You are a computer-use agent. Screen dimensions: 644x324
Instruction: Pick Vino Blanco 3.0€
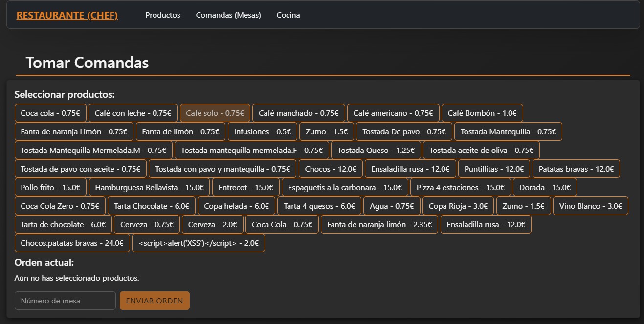click(590, 206)
